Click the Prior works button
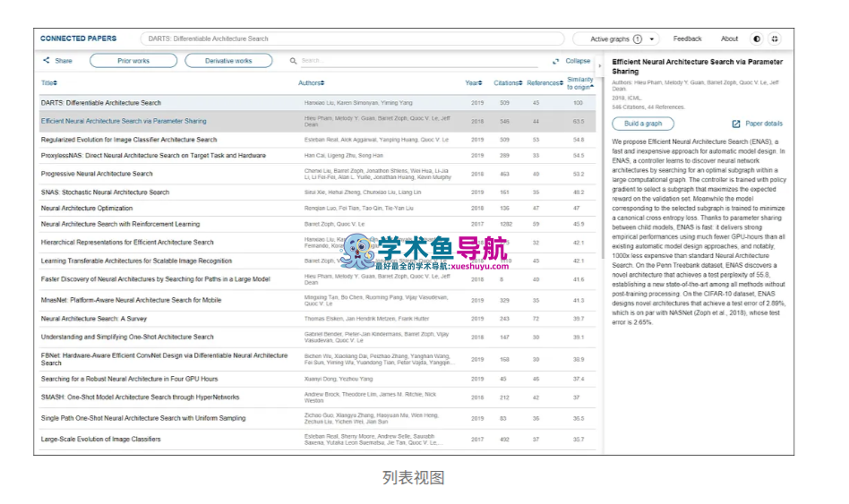Screen dimensions: 849x504 tap(133, 61)
